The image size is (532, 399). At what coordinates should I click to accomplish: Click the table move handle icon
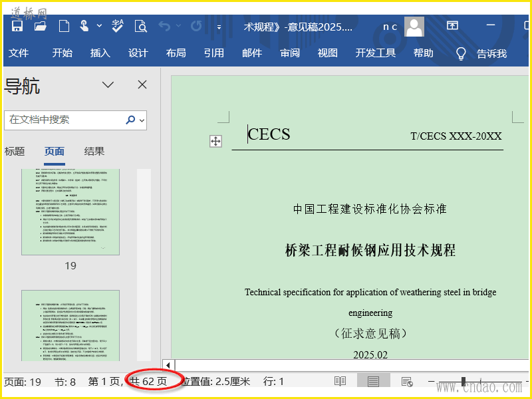215,141
